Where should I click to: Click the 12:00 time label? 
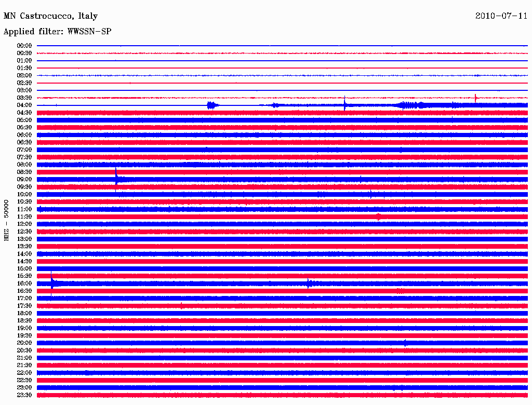(24, 224)
